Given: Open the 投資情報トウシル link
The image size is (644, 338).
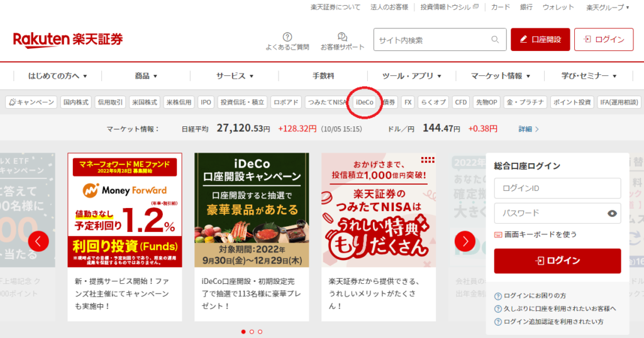Looking at the screenshot, I should pyautogui.click(x=449, y=8).
